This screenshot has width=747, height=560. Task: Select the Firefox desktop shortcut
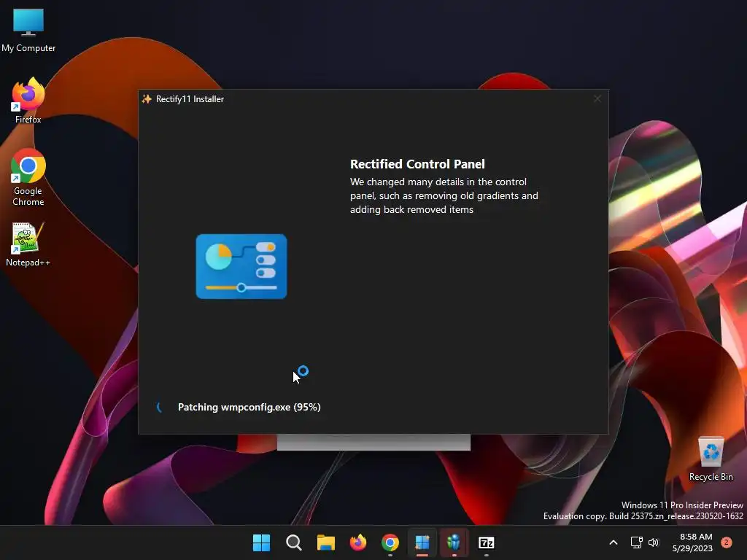(28, 101)
